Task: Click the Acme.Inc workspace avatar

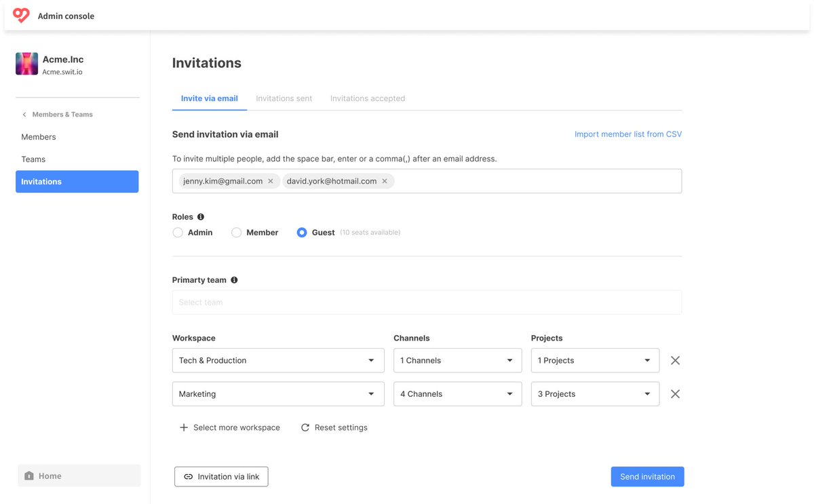Action: pyautogui.click(x=27, y=64)
